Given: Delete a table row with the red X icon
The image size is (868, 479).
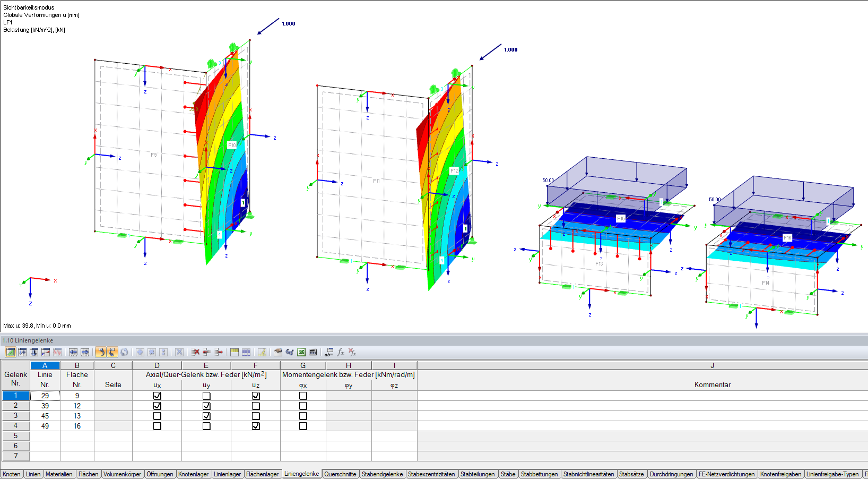Looking at the screenshot, I should (196, 352).
